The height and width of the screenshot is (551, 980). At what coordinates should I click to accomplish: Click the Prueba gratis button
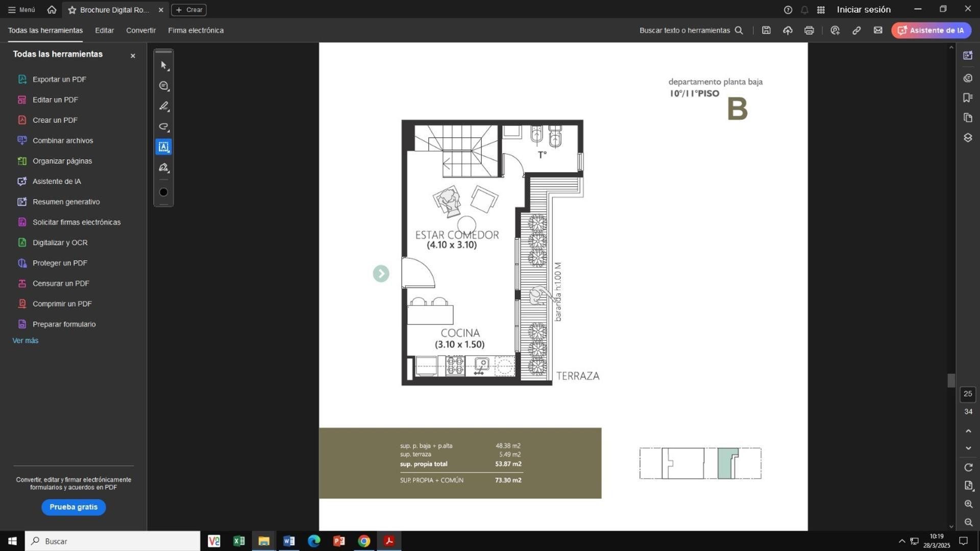tap(73, 507)
